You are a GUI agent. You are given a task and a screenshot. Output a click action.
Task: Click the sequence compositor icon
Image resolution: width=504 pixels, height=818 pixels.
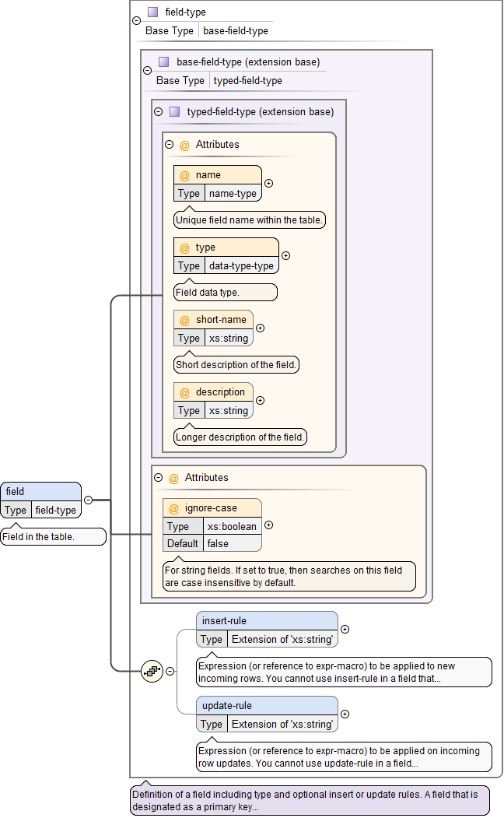click(151, 670)
